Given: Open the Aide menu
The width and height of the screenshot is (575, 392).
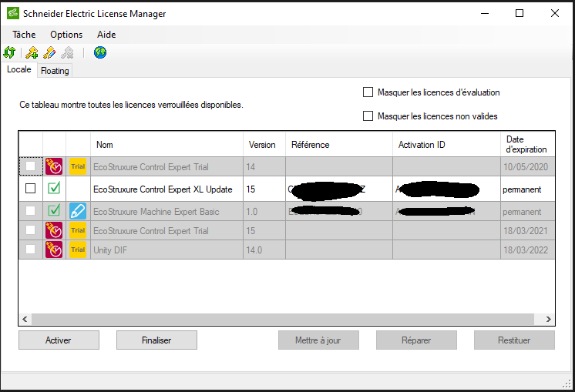Looking at the screenshot, I should pos(106,35).
